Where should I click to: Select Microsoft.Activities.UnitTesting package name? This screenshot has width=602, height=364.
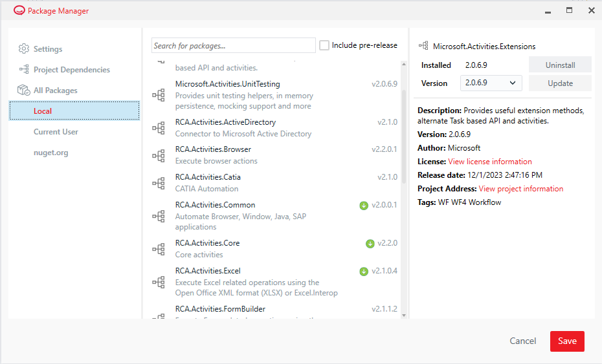228,84
